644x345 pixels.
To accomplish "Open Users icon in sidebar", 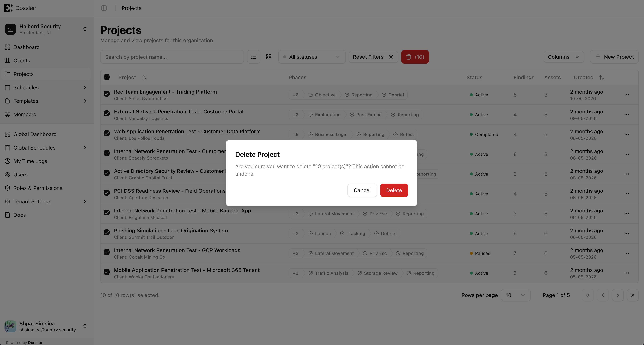I will tap(7, 175).
